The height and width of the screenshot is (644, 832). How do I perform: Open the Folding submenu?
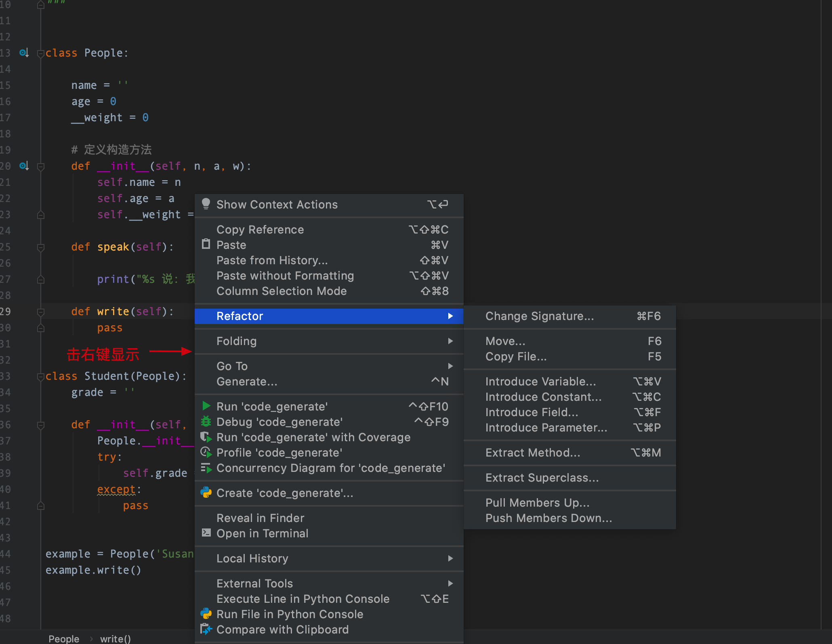coord(329,341)
